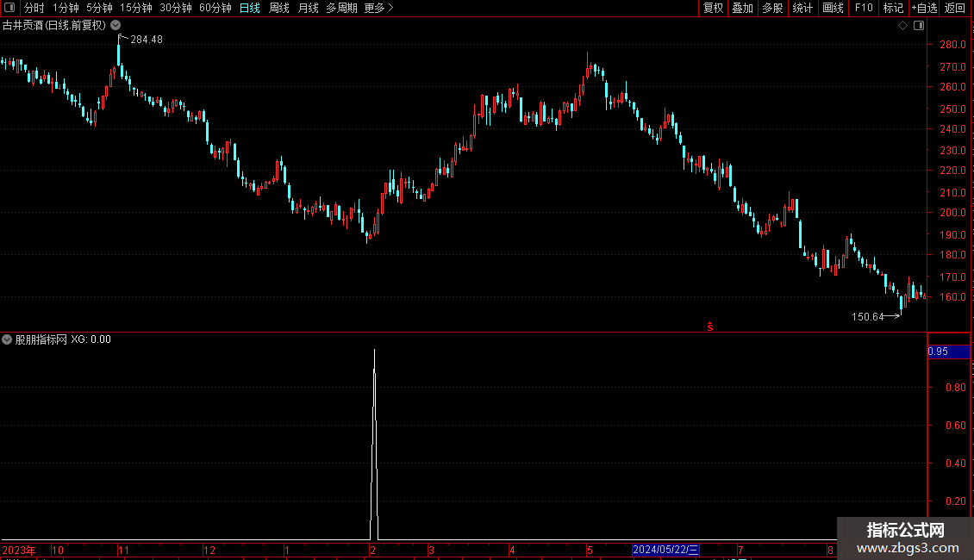Select the 60分钟 period
Viewport: 974px width, 560px height.
pos(215,8)
